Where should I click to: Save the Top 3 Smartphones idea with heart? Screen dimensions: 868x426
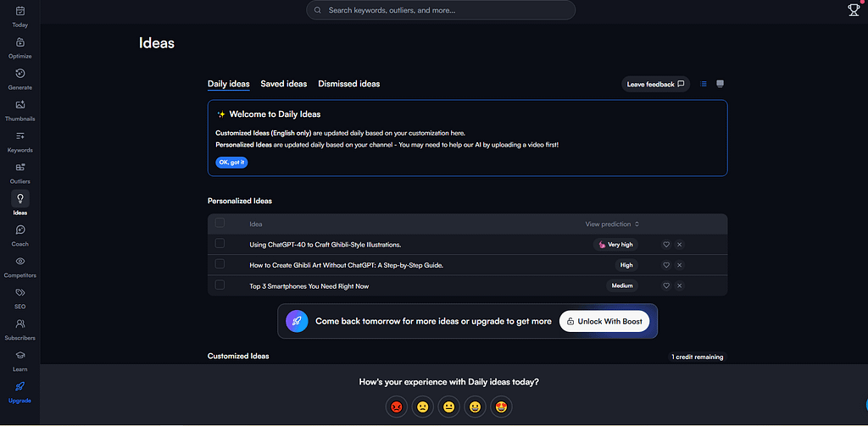pyautogui.click(x=666, y=285)
